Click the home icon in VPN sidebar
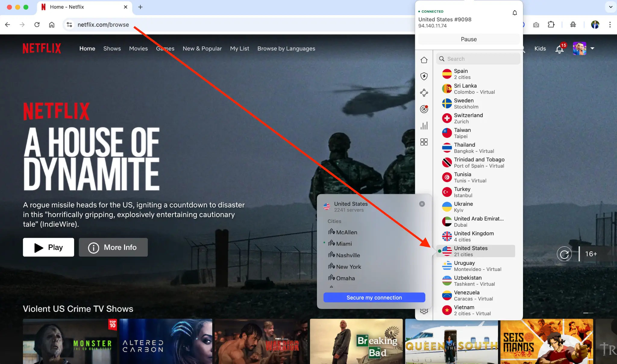The image size is (617, 364). point(424,60)
